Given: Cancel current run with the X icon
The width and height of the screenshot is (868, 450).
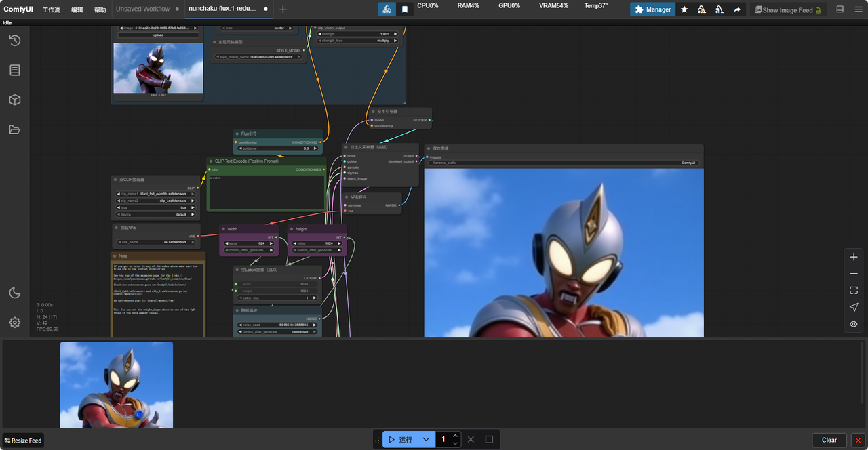Looking at the screenshot, I should click(x=471, y=439).
